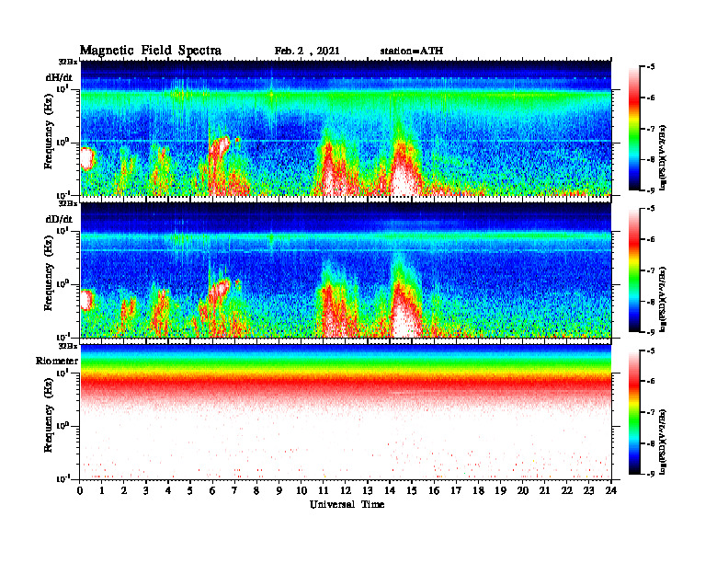Click the '23' tick on Universal Time axis
The image size is (728, 563).
click(x=588, y=490)
